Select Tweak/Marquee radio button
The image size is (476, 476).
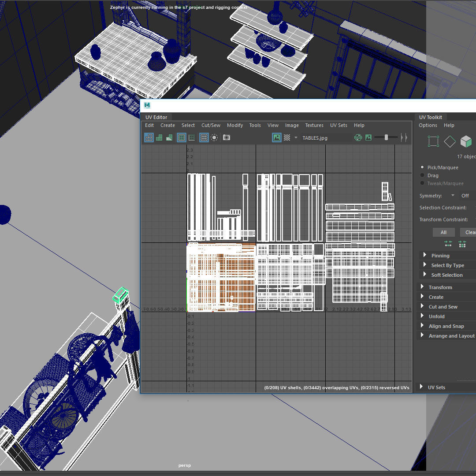(x=422, y=183)
